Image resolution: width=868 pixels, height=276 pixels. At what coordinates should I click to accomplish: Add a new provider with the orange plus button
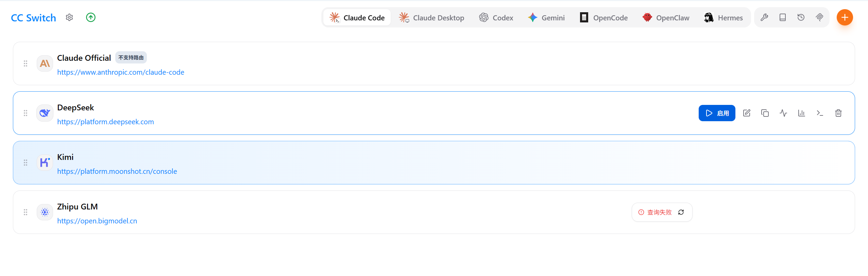coord(845,17)
